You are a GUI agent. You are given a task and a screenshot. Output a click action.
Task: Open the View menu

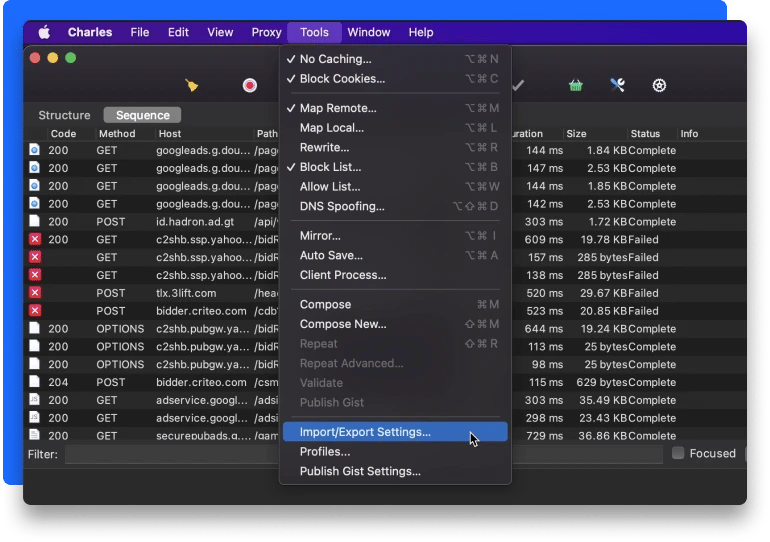tap(220, 32)
